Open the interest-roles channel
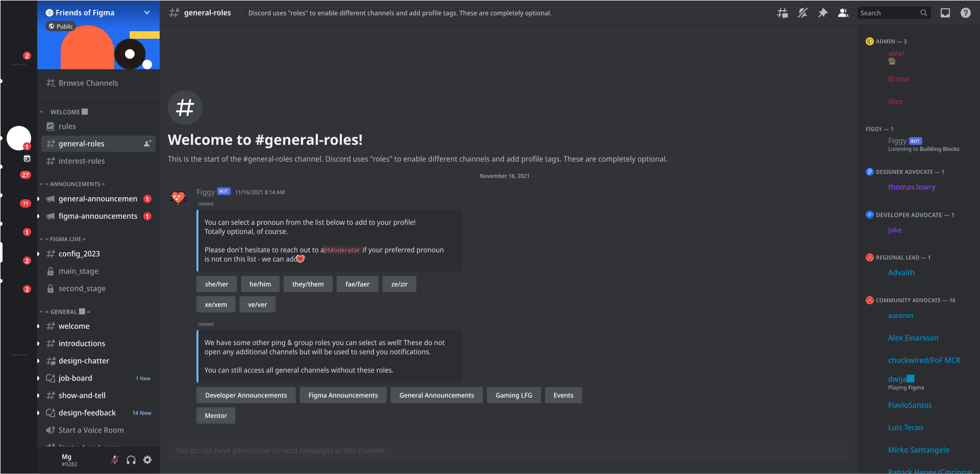The width and height of the screenshot is (980, 474). point(98,161)
